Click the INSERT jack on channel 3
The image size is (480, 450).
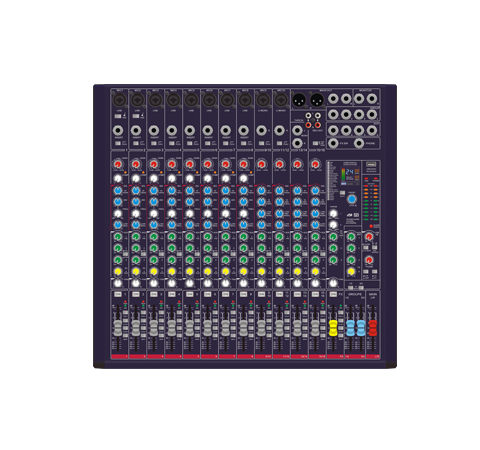[x=154, y=130]
